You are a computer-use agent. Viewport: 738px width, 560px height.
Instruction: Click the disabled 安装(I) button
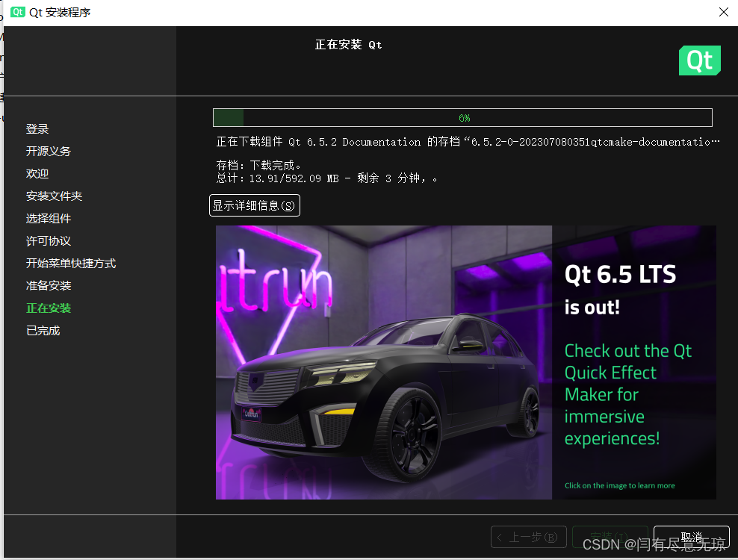pyautogui.click(x=610, y=537)
